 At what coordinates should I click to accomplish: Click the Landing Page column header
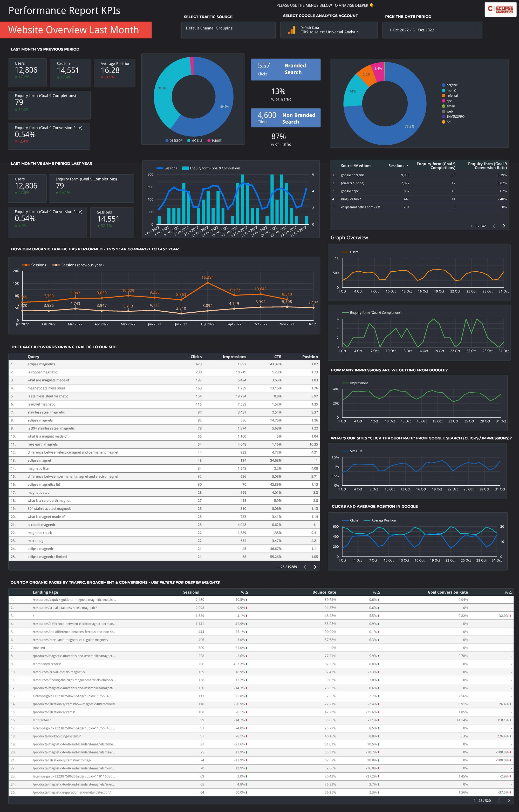click(x=45, y=592)
